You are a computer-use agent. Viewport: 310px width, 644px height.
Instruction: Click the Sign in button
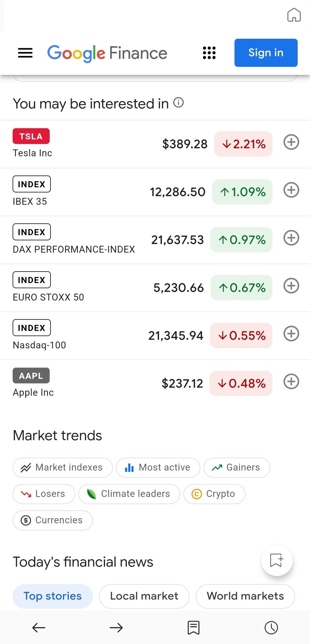click(266, 53)
